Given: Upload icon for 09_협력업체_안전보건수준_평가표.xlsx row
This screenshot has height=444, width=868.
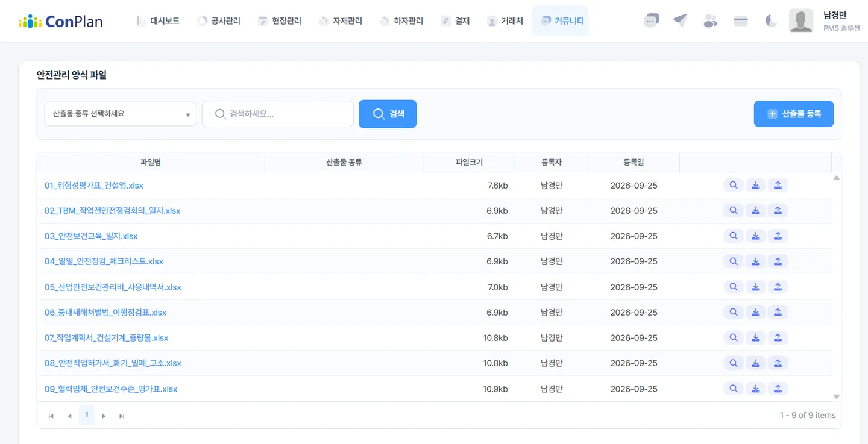Looking at the screenshot, I should click(778, 389).
